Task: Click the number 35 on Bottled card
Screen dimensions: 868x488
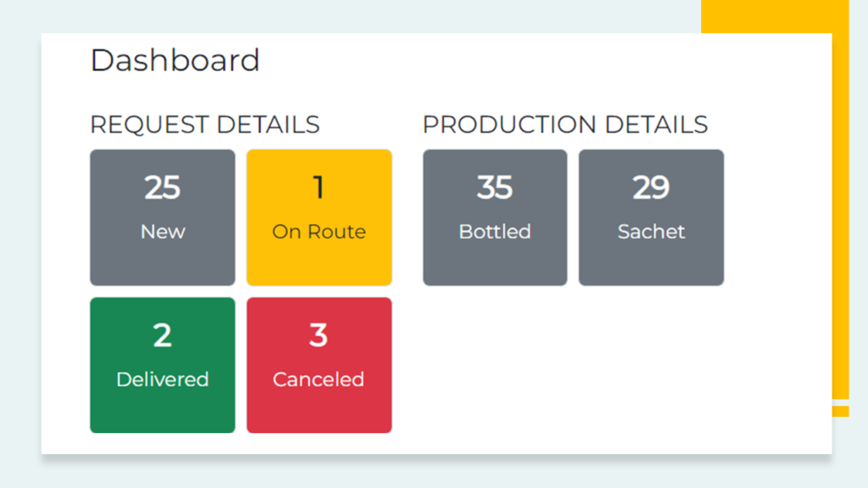Action: [495, 187]
